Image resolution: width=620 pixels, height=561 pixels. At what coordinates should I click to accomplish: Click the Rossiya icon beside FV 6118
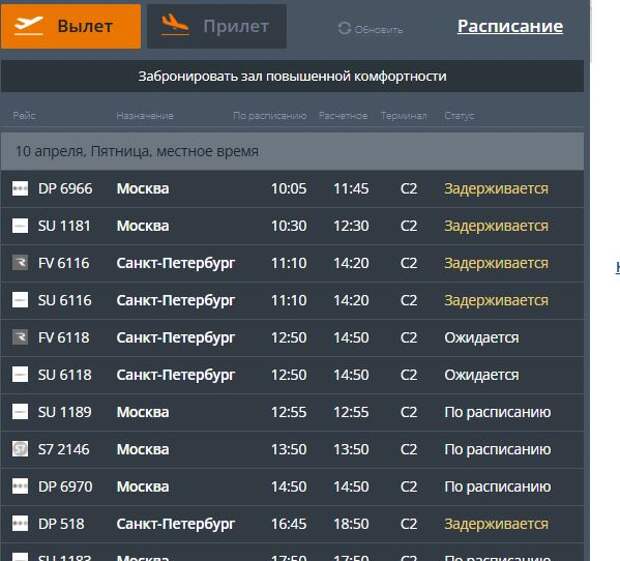tap(20, 338)
